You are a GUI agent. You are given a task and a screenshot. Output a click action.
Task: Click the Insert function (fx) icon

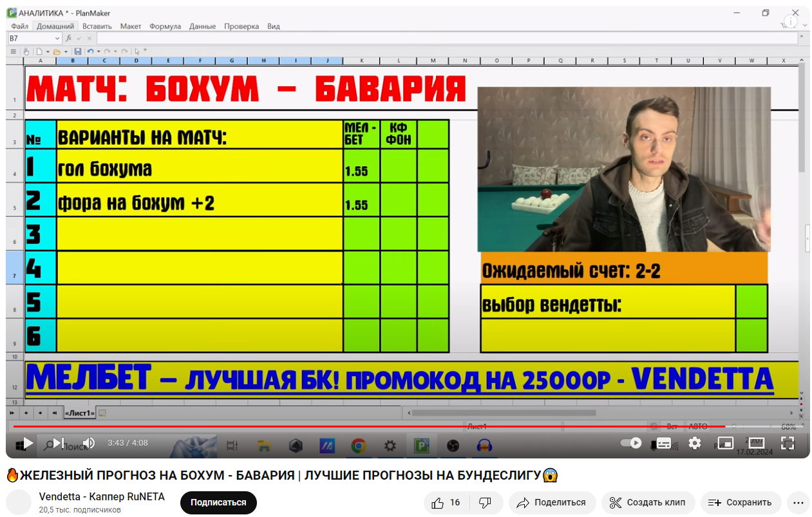coord(69,38)
